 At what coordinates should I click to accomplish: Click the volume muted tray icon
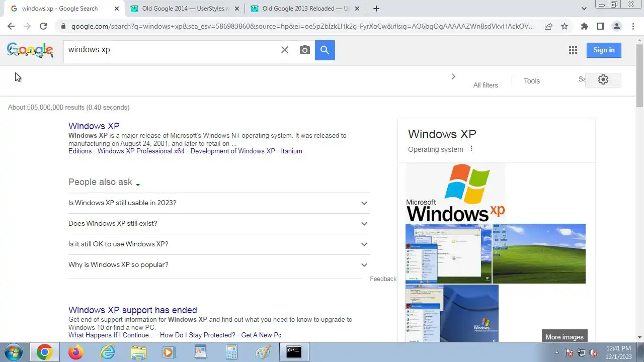(593, 352)
